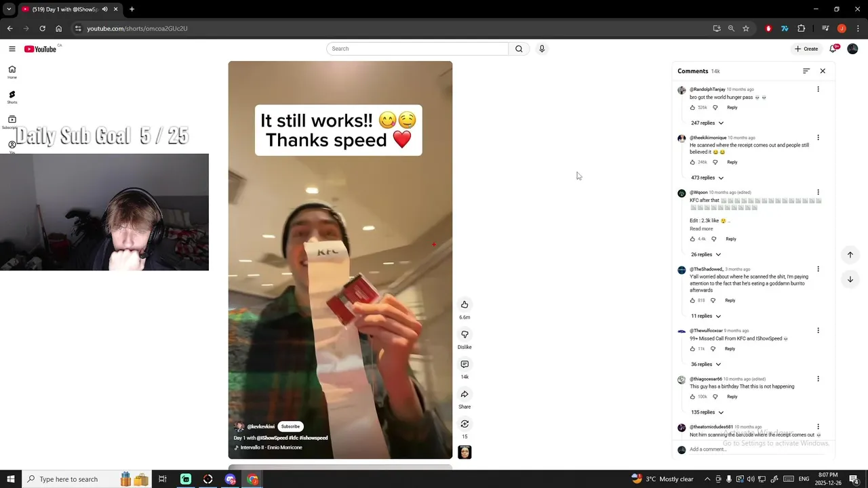Show hidden system tray icons
Image resolution: width=868 pixels, height=488 pixels.
pyautogui.click(x=707, y=479)
